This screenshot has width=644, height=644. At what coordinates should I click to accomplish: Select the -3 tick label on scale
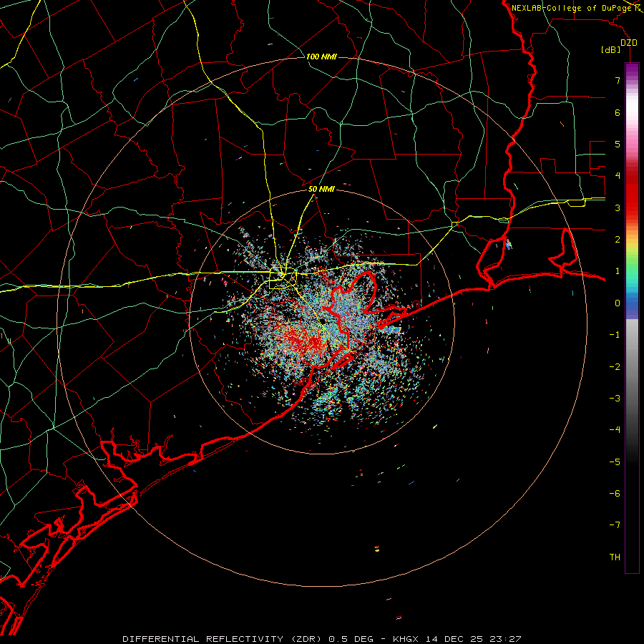point(615,399)
